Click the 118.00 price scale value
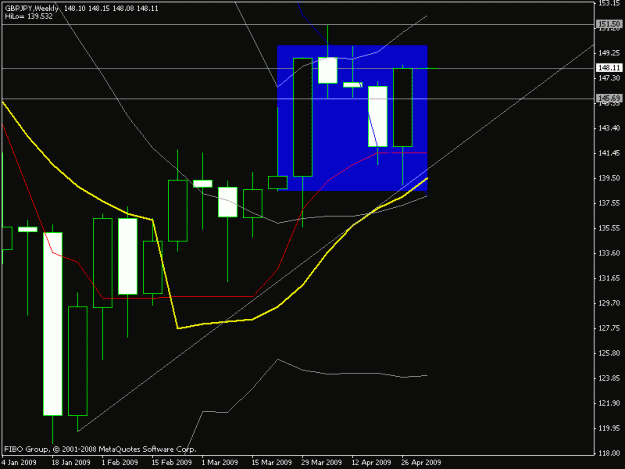Viewport: 625px width, 469px height. click(609, 453)
